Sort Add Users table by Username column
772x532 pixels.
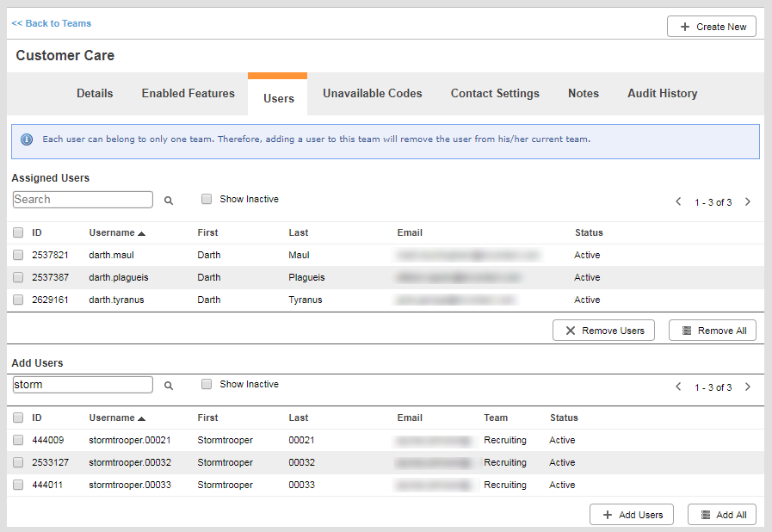117,418
